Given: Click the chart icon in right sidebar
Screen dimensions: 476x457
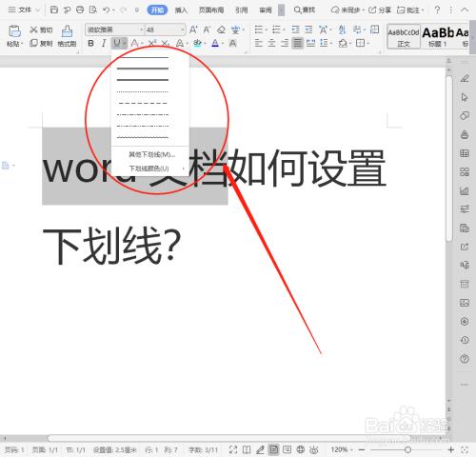Looking at the screenshot, I should [x=465, y=190].
